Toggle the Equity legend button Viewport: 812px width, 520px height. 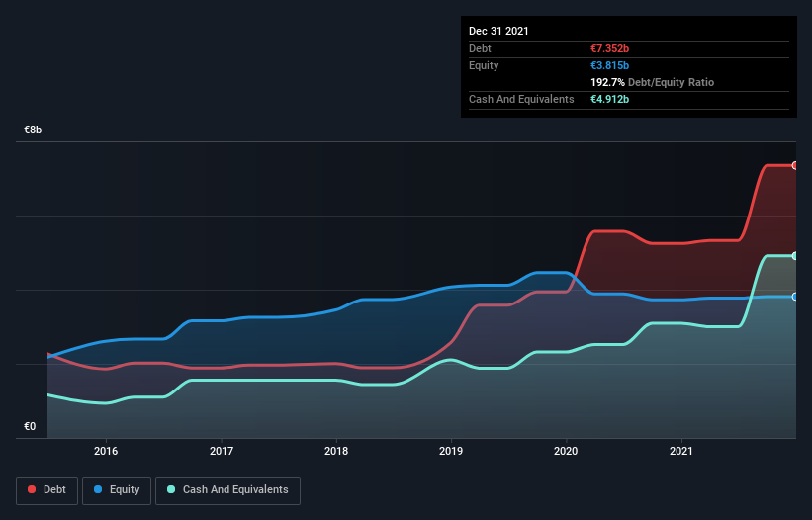(x=117, y=490)
